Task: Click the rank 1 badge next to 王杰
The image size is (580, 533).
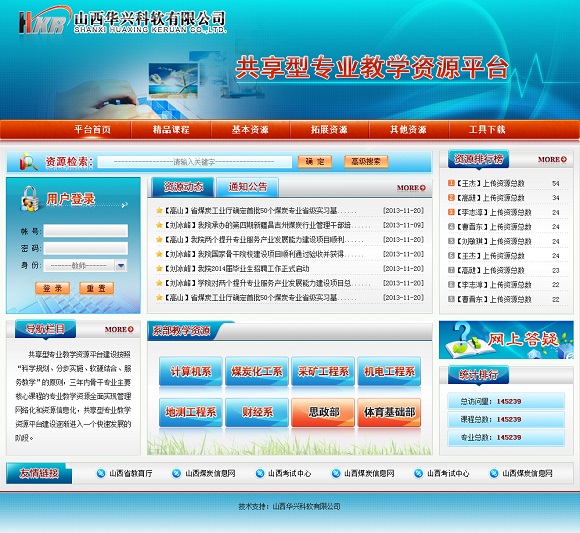Action: pyautogui.click(x=451, y=183)
